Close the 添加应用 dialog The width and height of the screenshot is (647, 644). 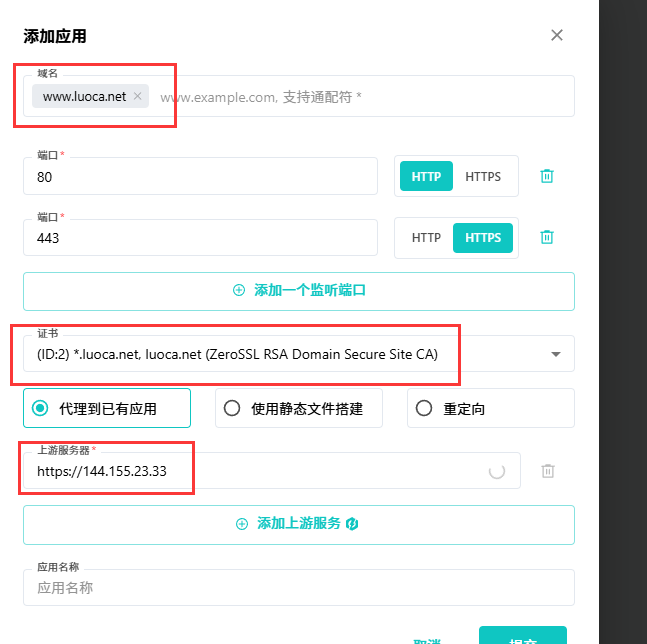pyautogui.click(x=557, y=36)
